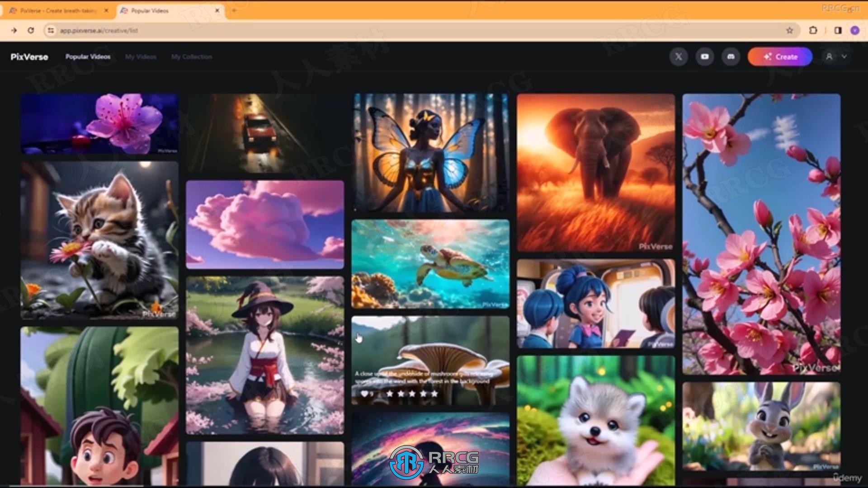Switch to My Collection tab

point(192,56)
